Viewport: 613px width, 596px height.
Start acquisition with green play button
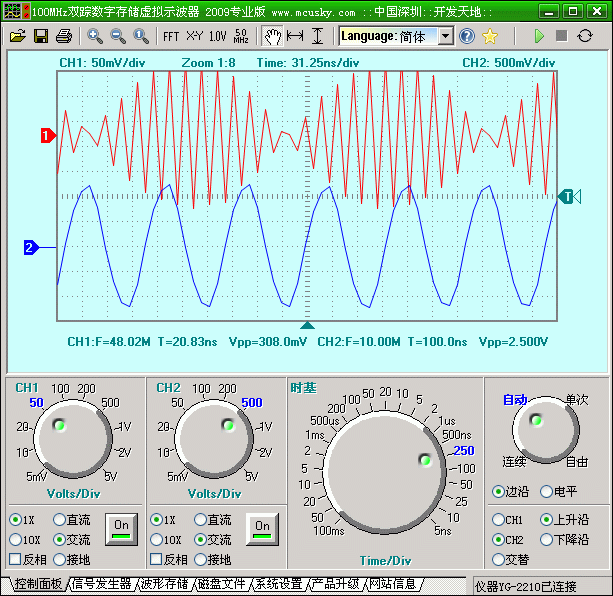[539, 36]
